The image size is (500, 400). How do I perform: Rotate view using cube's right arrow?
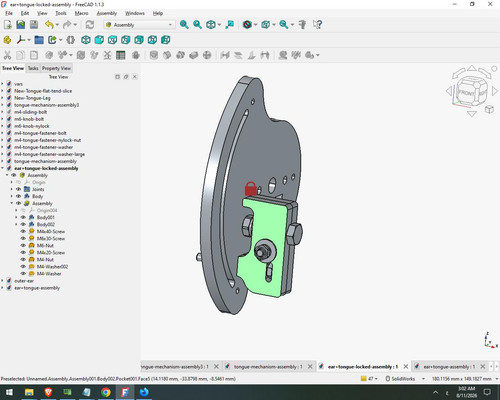(x=495, y=91)
